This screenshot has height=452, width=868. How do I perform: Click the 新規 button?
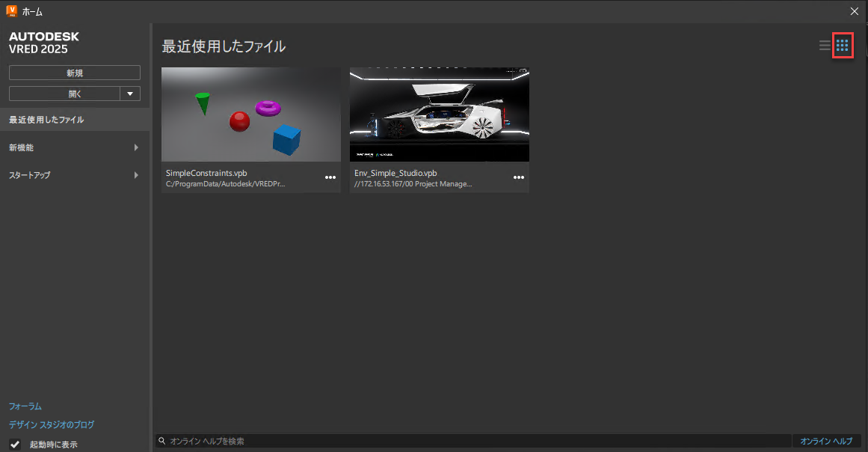tap(74, 72)
